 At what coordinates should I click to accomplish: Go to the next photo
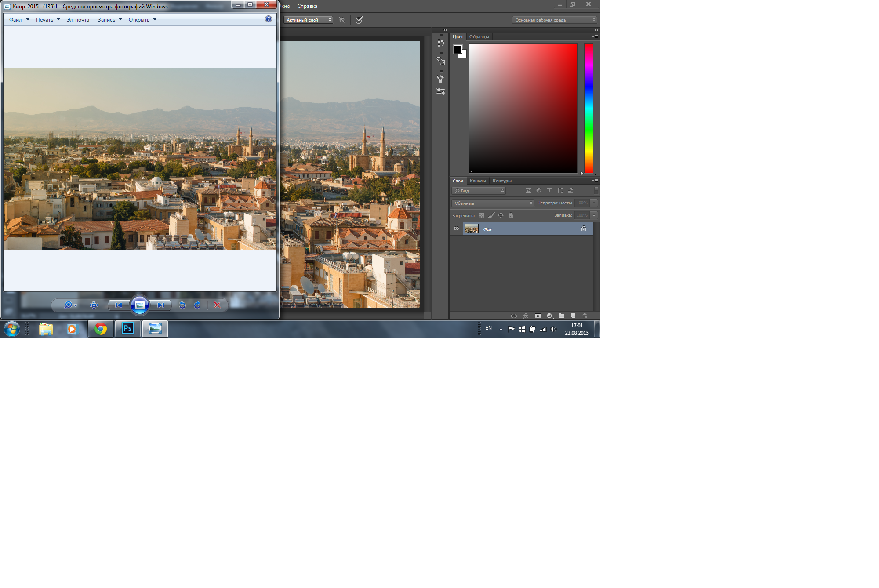point(161,305)
